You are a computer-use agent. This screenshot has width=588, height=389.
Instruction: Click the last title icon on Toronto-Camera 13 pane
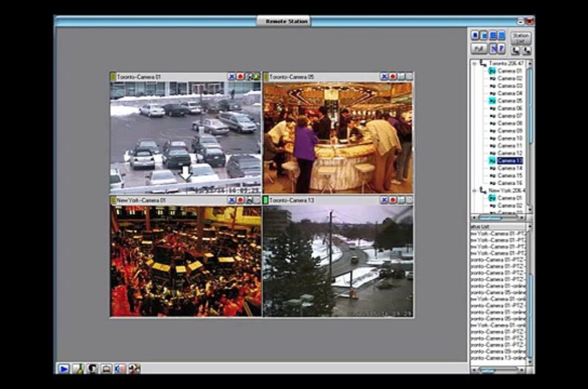click(x=409, y=200)
